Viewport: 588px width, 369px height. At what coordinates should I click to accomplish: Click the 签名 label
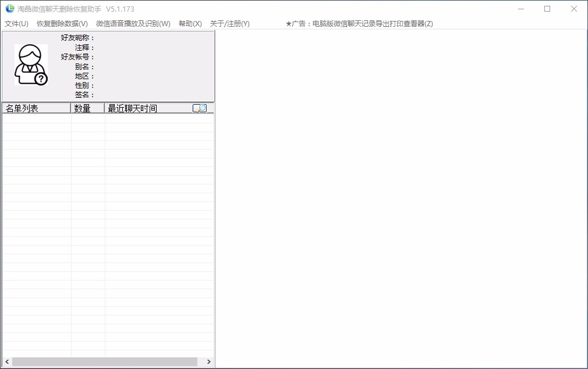point(84,95)
